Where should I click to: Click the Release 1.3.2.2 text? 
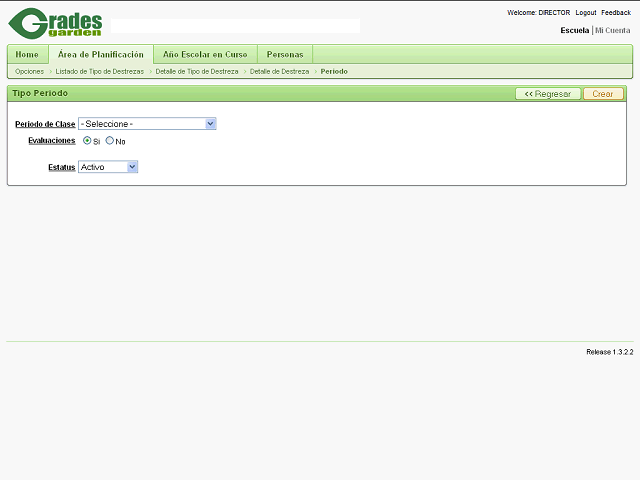[x=610, y=352]
